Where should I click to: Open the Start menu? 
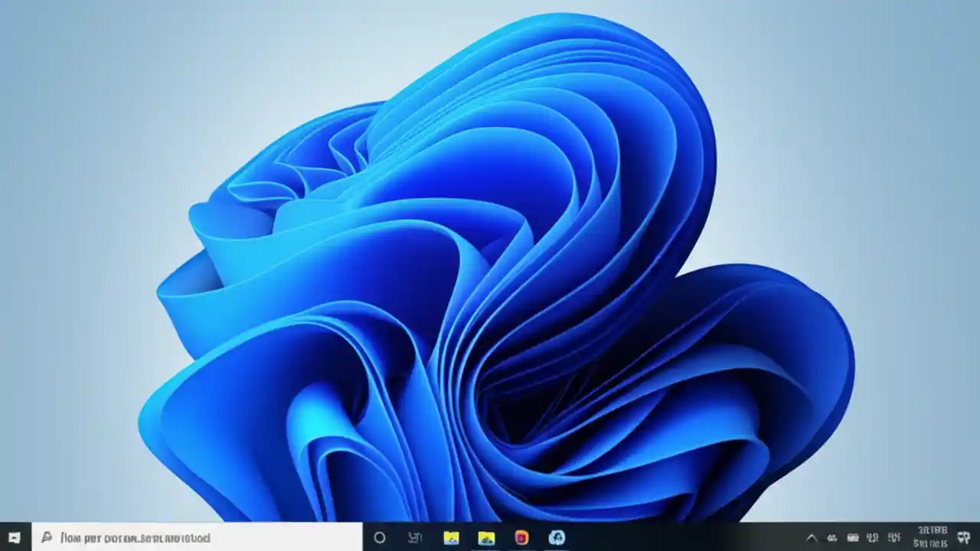12,539
